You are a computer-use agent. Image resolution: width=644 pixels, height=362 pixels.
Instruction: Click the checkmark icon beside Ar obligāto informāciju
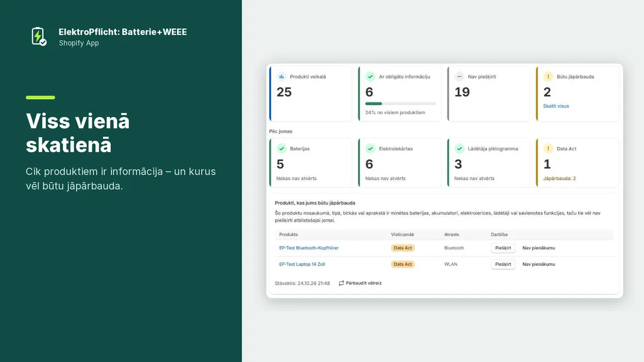point(370,77)
